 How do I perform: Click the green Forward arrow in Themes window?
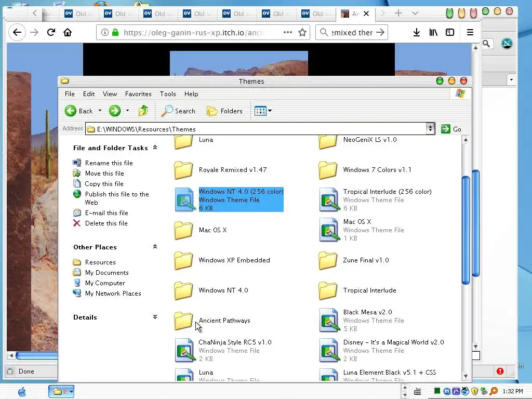pyautogui.click(x=115, y=111)
